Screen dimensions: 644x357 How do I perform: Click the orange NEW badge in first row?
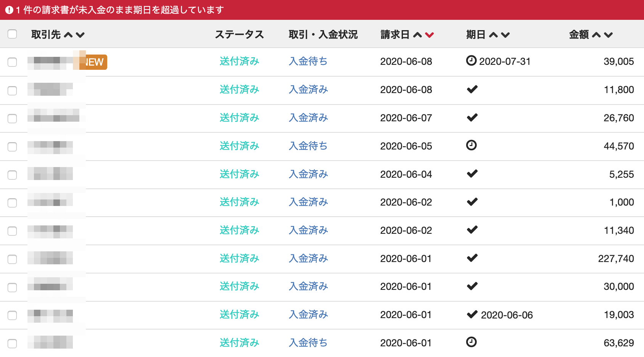tap(94, 62)
